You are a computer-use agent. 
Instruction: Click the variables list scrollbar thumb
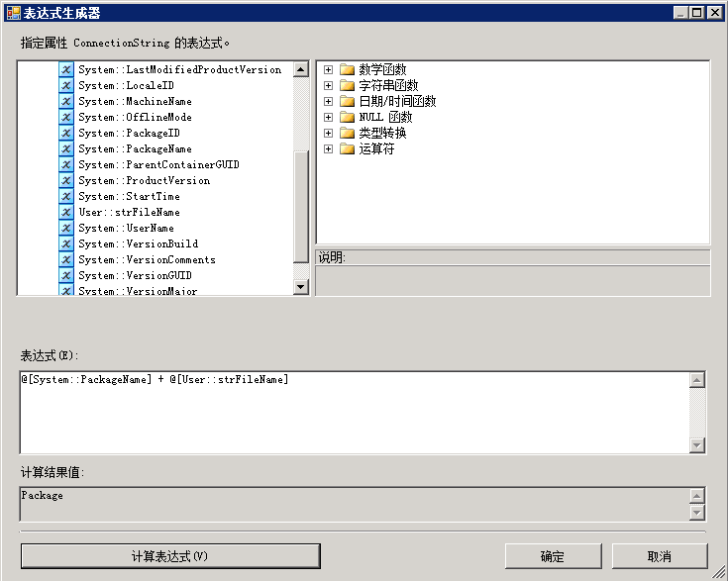[301, 207]
